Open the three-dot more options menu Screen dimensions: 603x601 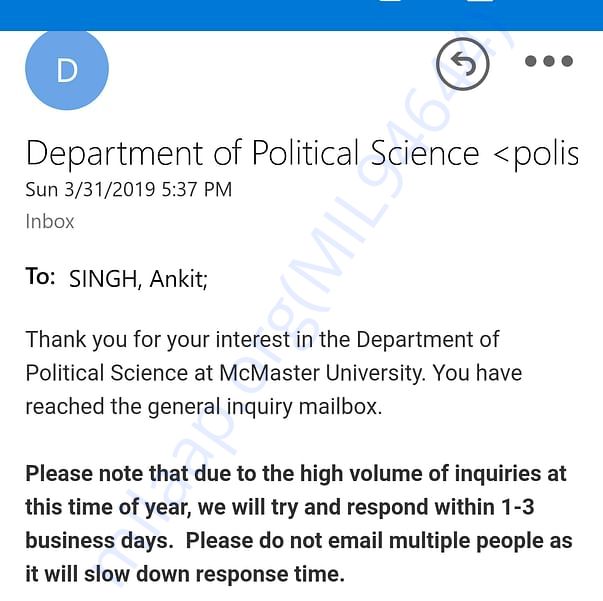[549, 61]
